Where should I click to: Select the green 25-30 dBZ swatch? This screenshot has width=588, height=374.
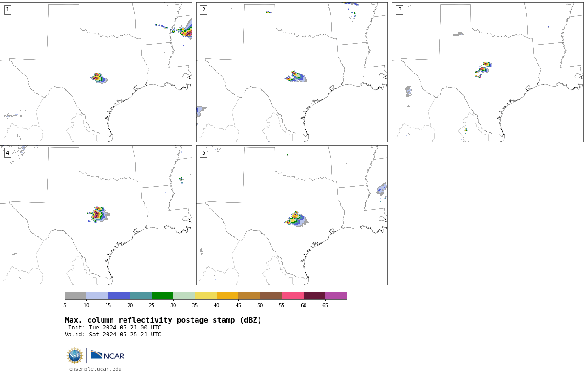tap(162, 296)
